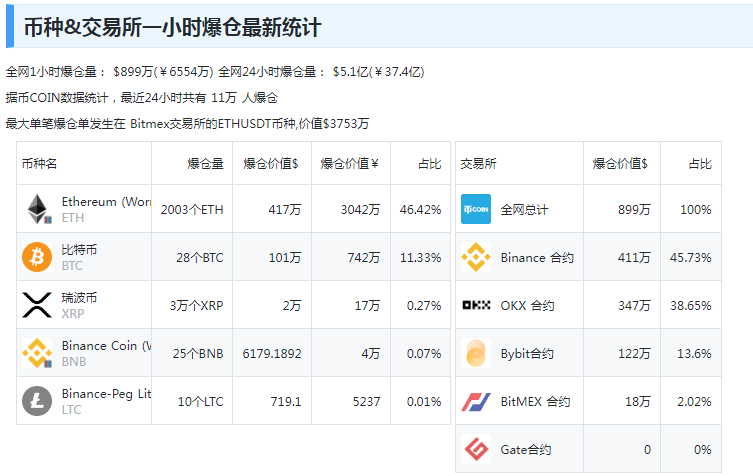Open the Binance Coin name link
The height and width of the screenshot is (476, 753).
click(106, 346)
